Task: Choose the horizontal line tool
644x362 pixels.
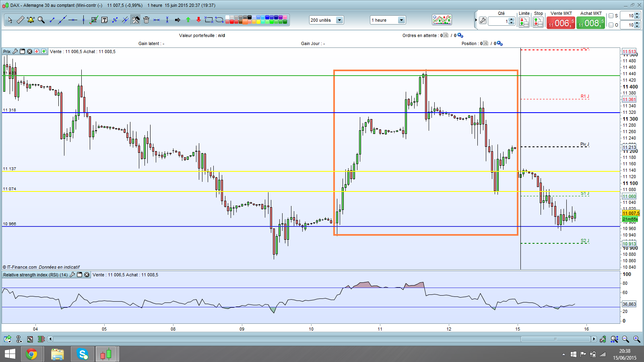Action: point(72,20)
